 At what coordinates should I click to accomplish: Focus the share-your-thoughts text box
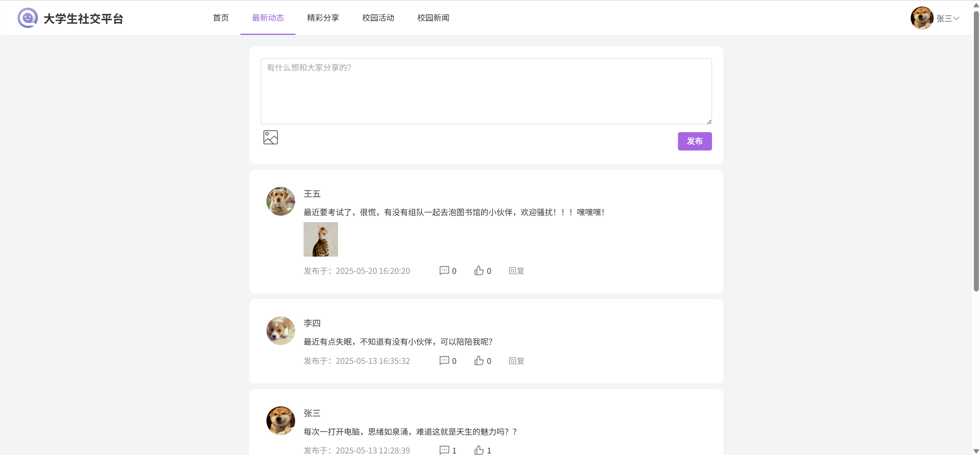pos(486,91)
